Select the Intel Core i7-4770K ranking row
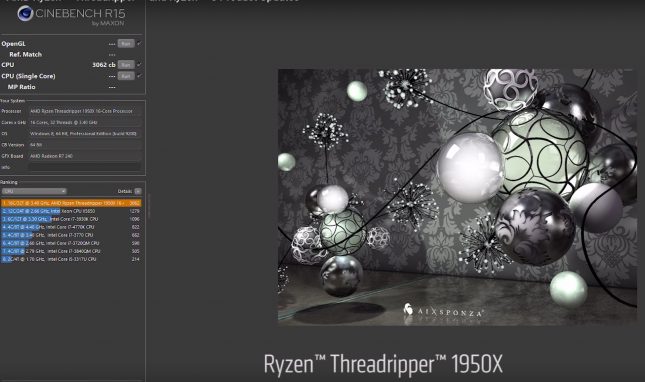This screenshot has width=645, height=382. [x=71, y=227]
